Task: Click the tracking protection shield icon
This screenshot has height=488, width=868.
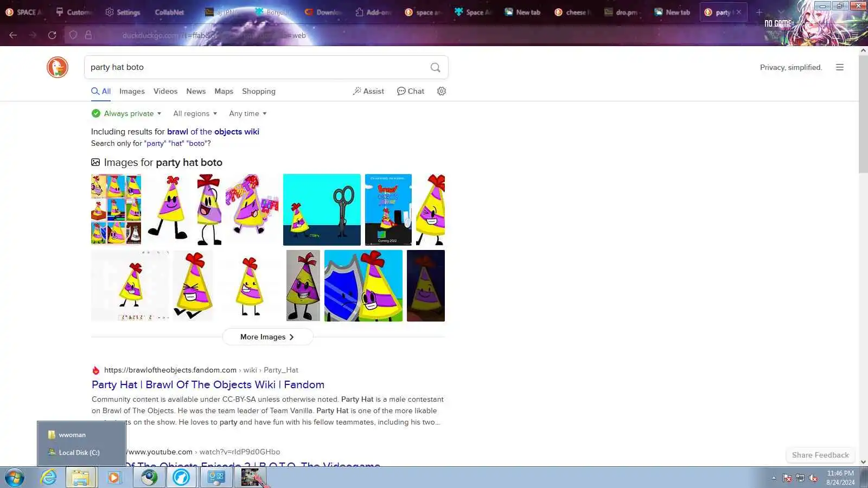Action: coord(73,35)
